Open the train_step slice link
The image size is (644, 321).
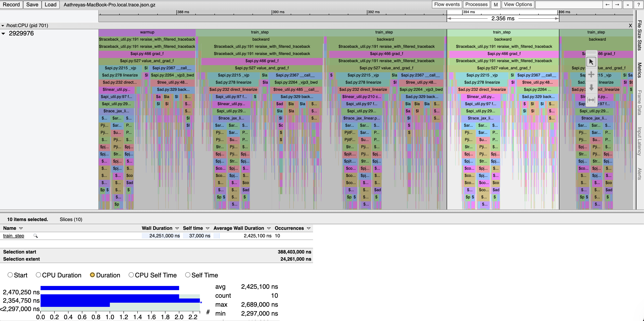[x=14, y=236]
